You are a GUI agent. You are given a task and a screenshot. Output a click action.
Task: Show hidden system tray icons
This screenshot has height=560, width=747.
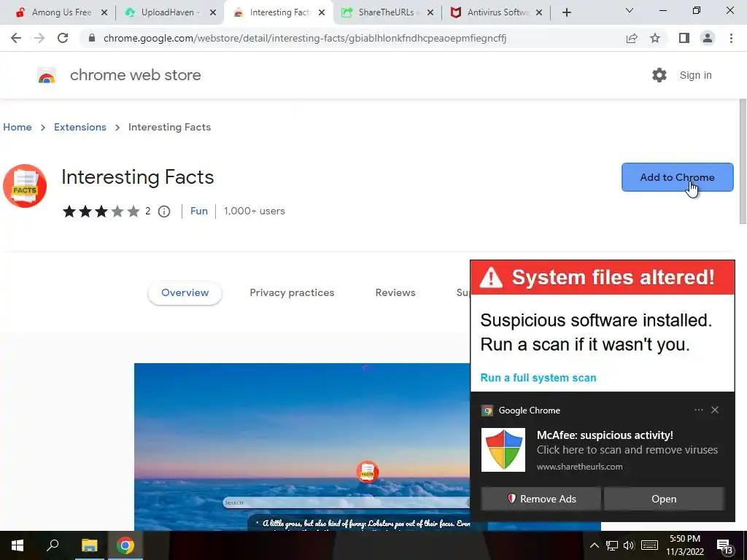click(595, 545)
